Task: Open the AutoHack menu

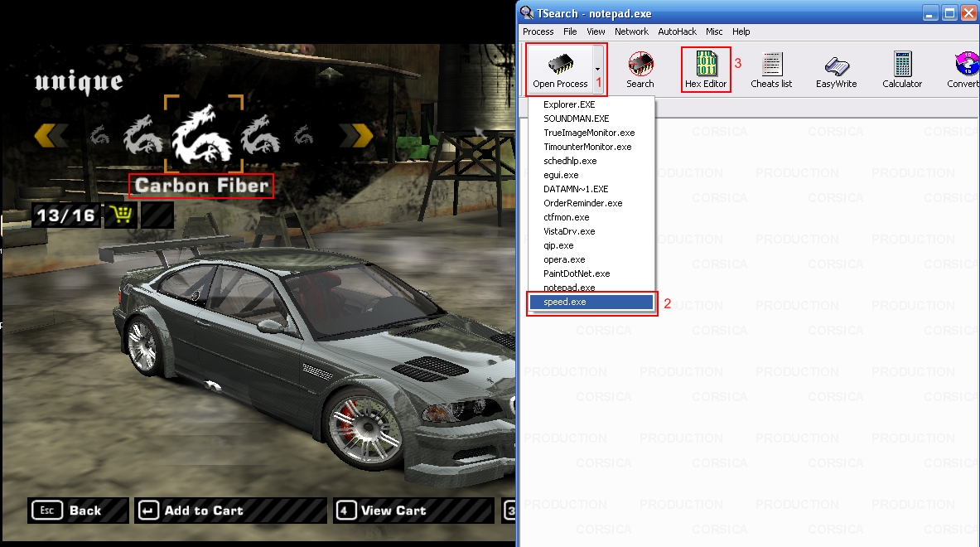Action: [677, 31]
